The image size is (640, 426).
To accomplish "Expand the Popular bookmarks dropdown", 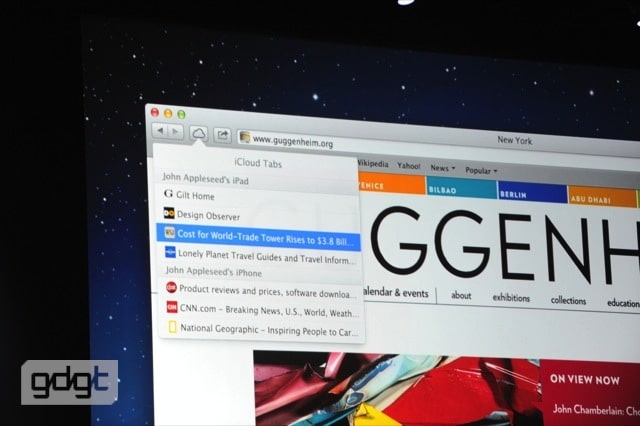I will [x=481, y=170].
